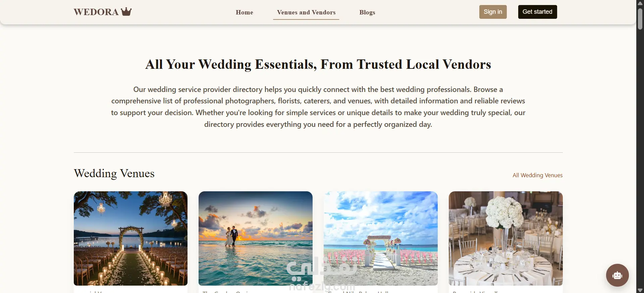Open the sunset beach couple venue photo
The width and height of the screenshot is (644, 293).
coord(256,238)
